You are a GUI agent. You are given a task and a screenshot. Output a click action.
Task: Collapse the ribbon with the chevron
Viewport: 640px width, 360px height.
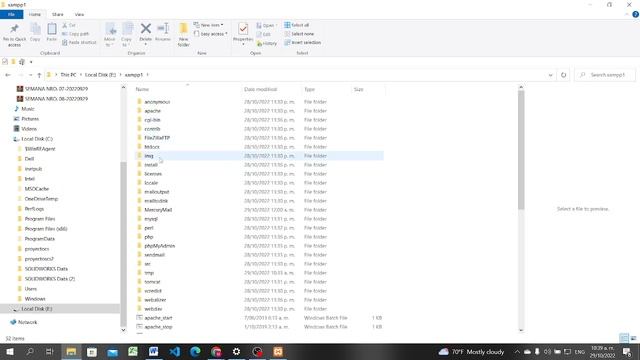[x=627, y=14]
